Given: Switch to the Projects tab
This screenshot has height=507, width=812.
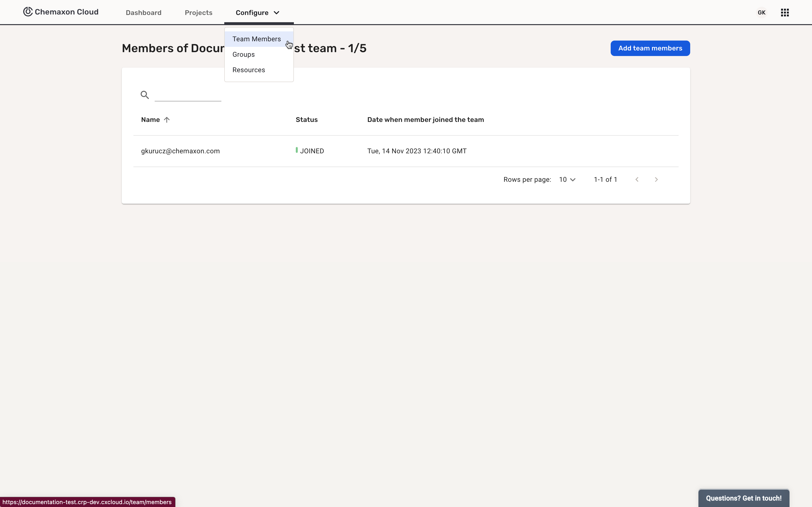Looking at the screenshot, I should [198, 13].
